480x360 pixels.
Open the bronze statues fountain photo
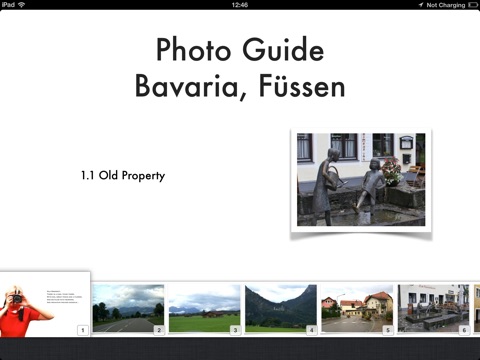(x=361, y=180)
